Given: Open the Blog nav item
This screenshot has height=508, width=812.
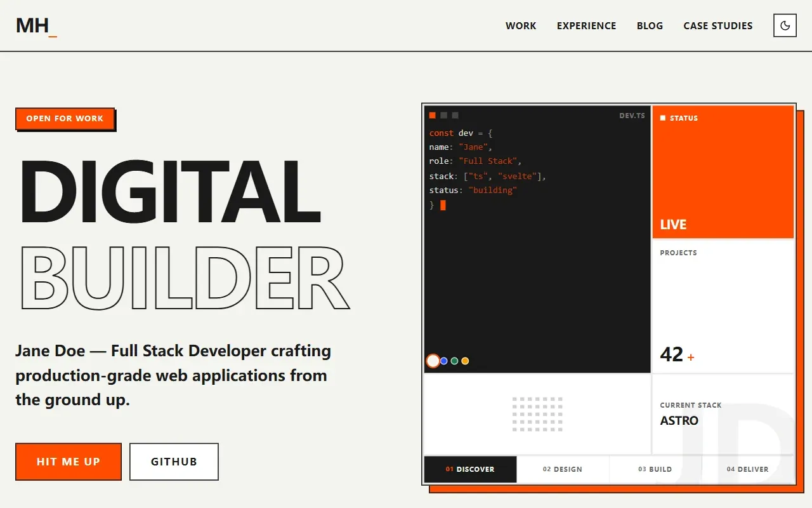Looking at the screenshot, I should tap(650, 26).
